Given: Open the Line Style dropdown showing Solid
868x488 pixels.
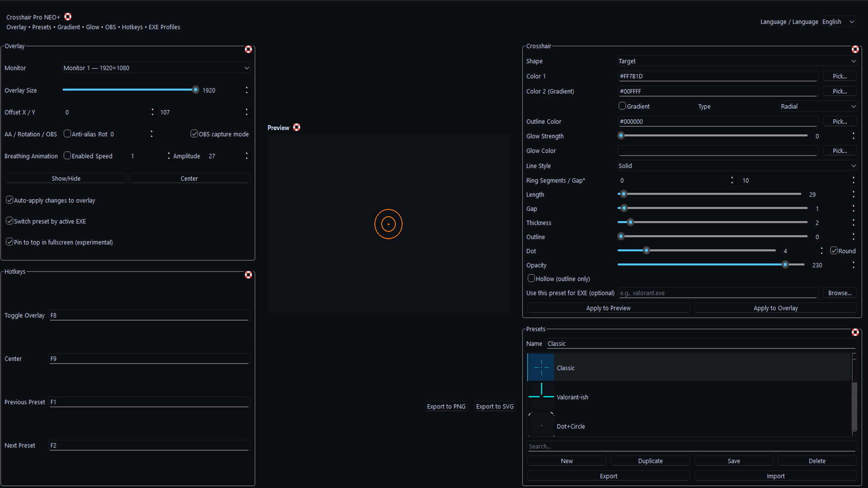Looking at the screenshot, I should click(737, 165).
